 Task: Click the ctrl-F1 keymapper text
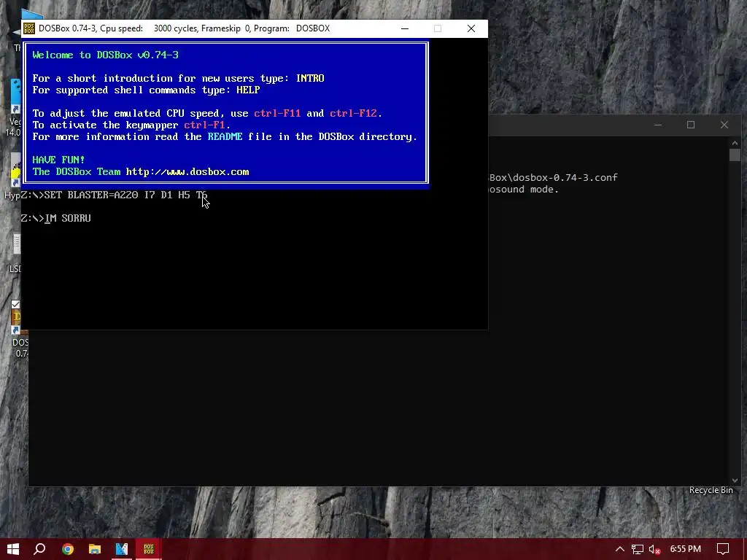pyautogui.click(x=204, y=125)
